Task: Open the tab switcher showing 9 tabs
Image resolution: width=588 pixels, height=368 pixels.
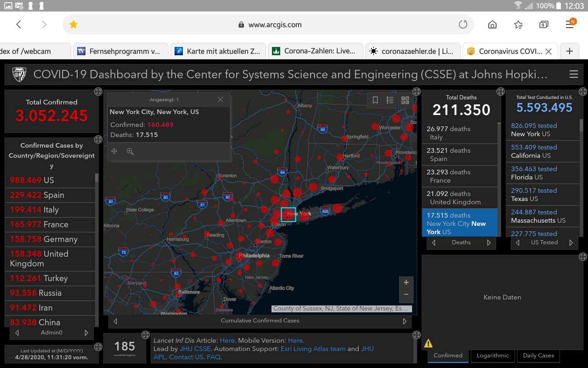Action: pos(544,25)
